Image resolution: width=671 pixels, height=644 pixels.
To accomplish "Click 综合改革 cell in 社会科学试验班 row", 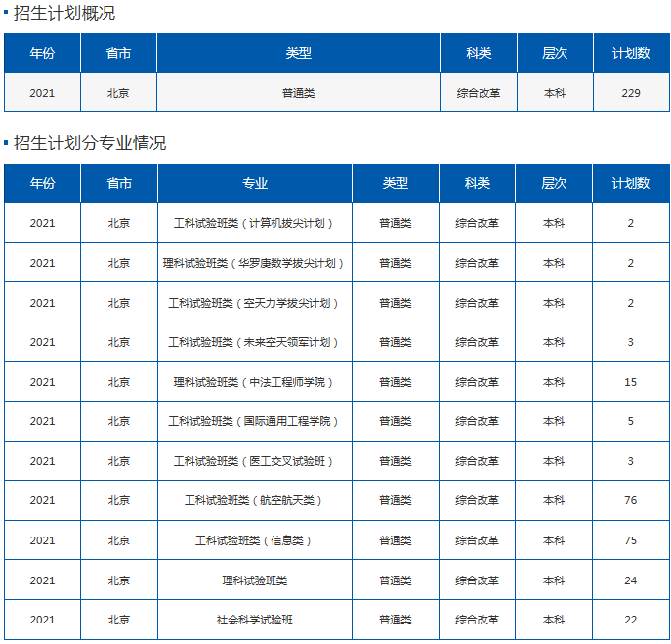I will click(478, 620).
